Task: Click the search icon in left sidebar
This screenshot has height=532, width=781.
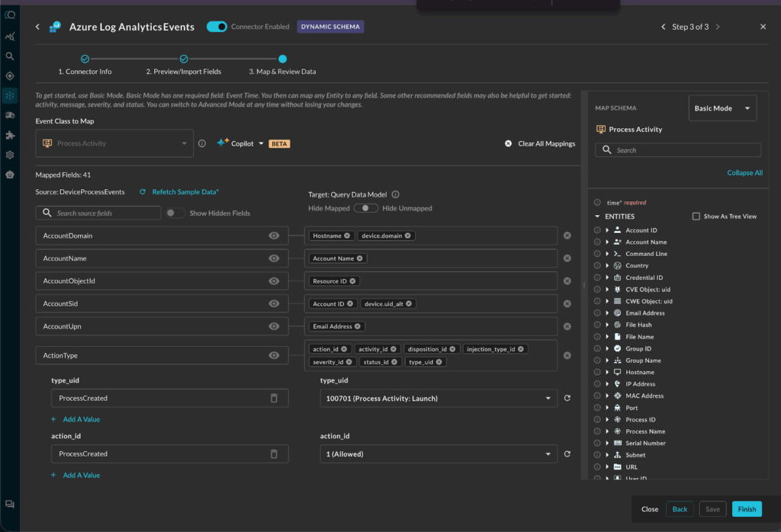Action: [9, 56]
